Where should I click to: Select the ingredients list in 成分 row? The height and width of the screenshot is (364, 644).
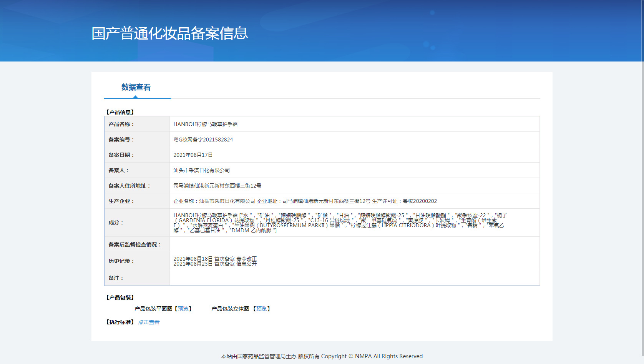pyautogui.click(x=340, y=223)
